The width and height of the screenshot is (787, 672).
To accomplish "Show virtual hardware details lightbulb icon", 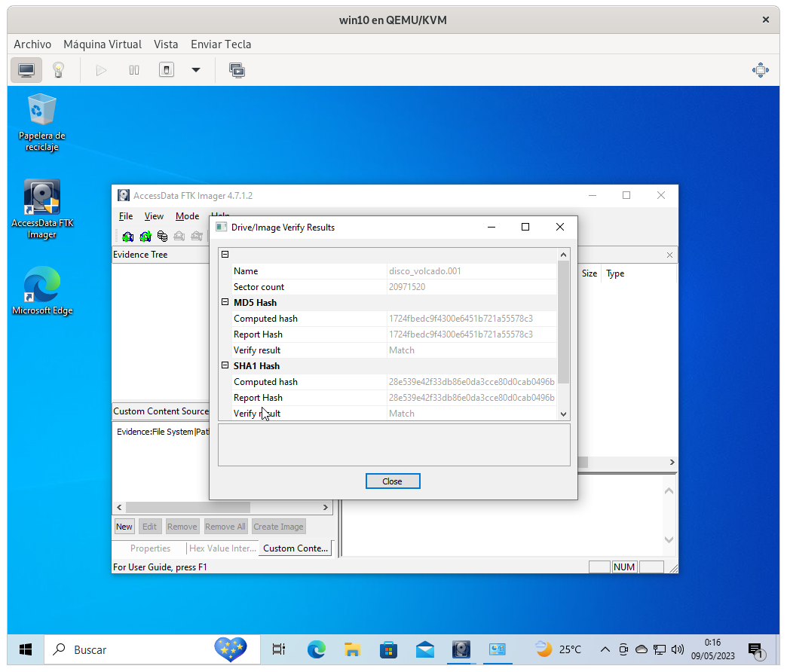I will (x=58, y=70).
